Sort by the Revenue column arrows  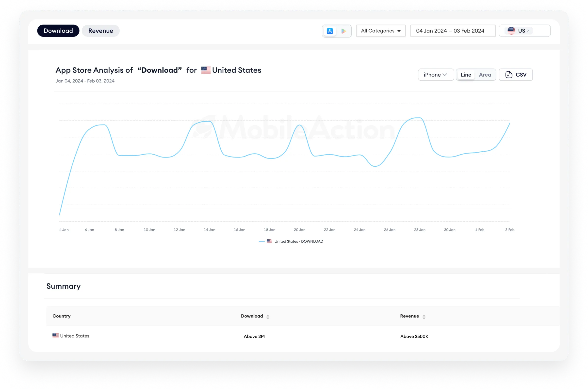pos(424,317)
